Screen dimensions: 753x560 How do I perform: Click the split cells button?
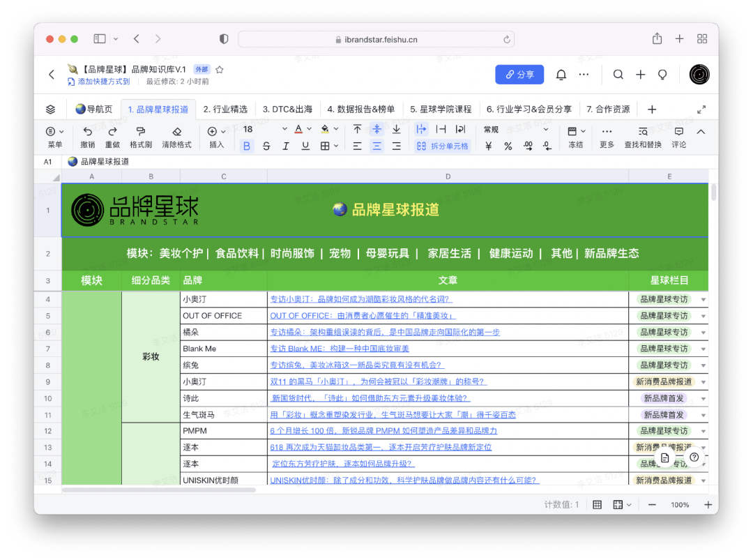click(442, 146)
